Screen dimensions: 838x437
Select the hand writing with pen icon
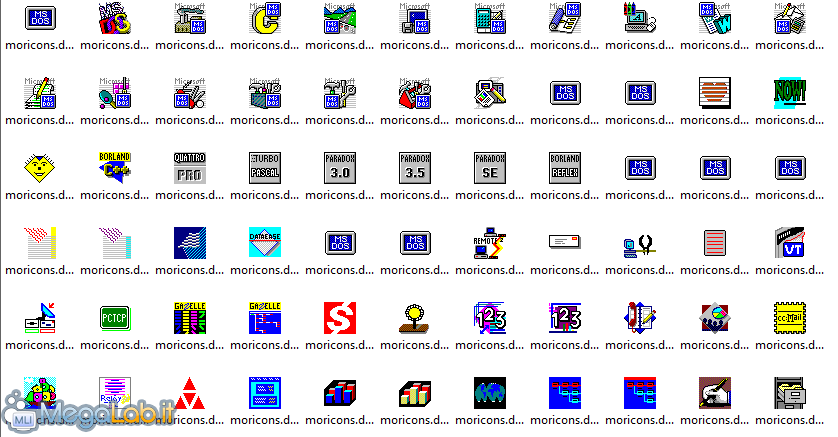pyautogui.click(x=715, y=393)
